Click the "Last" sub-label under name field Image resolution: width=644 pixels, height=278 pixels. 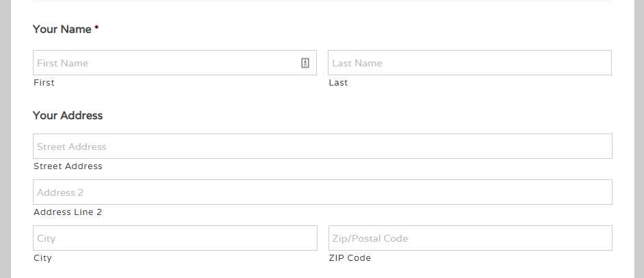[x=338, y=83]
